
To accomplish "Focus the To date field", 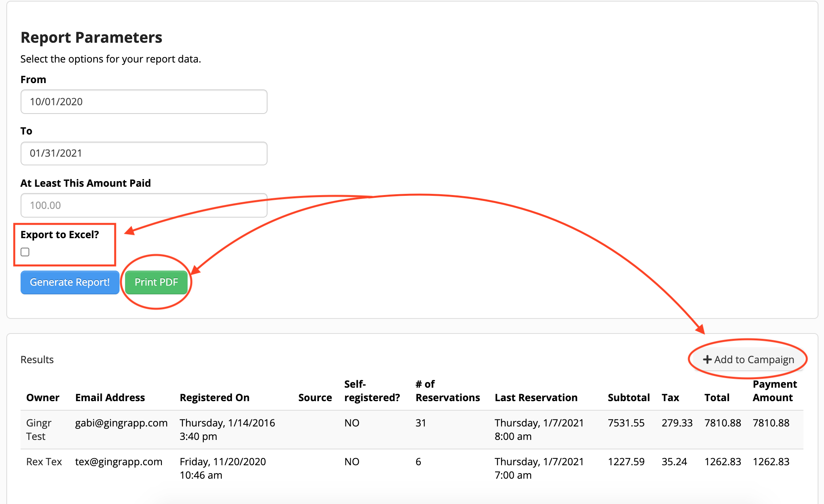I will pos(144,153).
